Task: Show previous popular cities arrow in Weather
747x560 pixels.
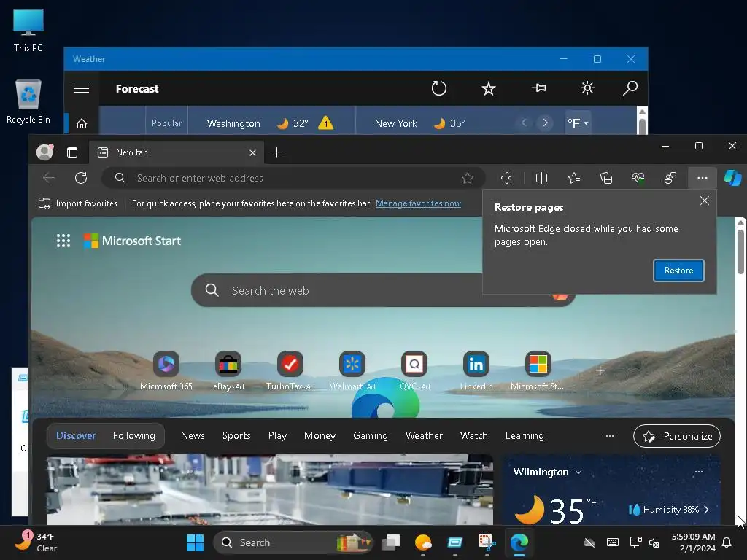Action: click(524, 122)
